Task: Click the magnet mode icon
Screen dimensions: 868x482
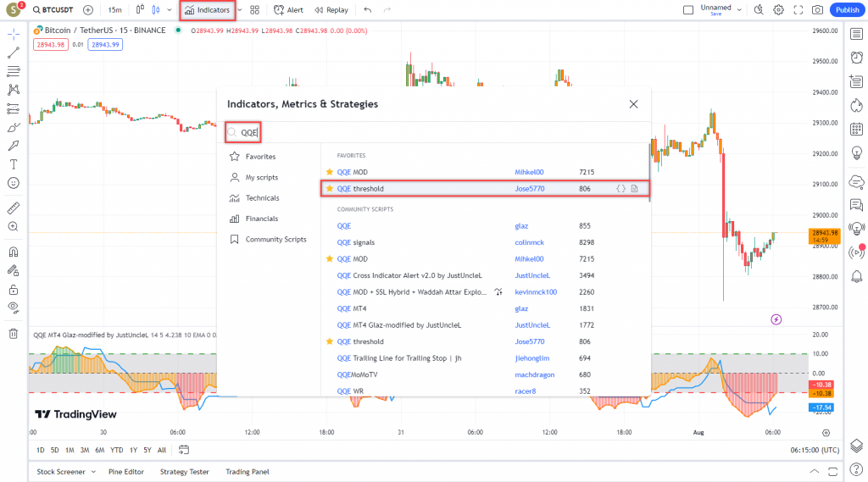Action: 14,252
